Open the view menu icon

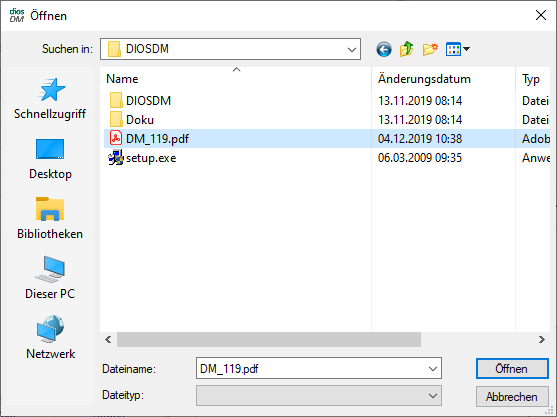458,49
